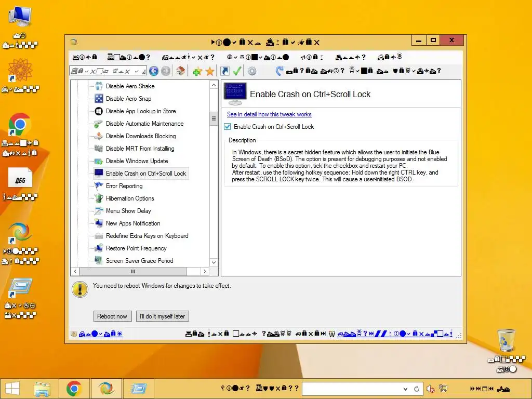Select New Apps Notification tree item
The width and height of the screenshot is (532, 399).
pyautogui.click(x=133, y=223)
